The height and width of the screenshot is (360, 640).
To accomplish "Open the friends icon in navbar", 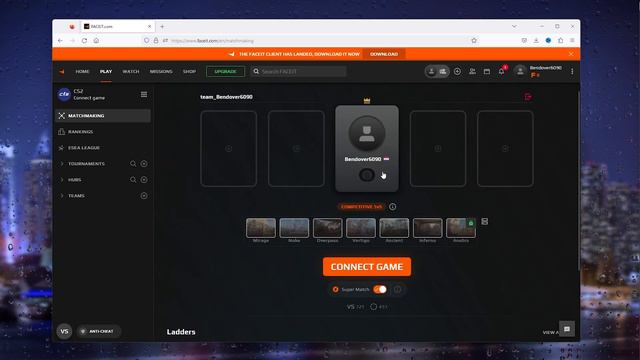I will coord(472,71).
